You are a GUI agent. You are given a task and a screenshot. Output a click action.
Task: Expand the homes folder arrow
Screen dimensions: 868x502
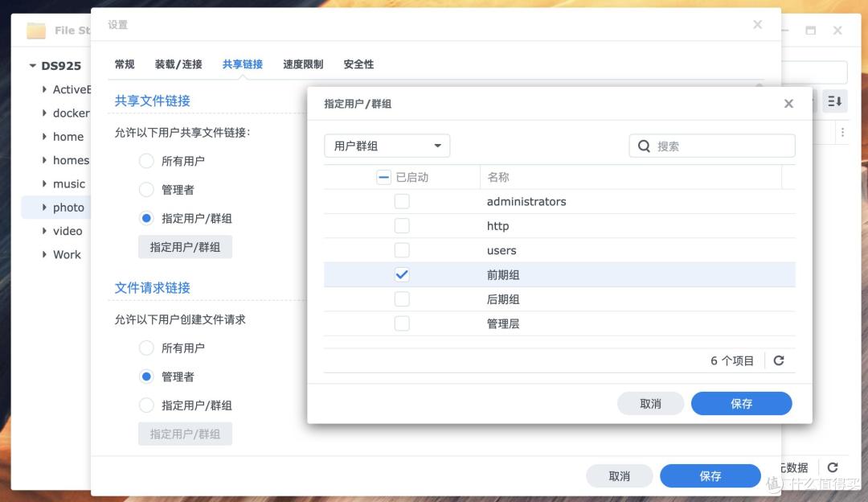click(44, 160)
